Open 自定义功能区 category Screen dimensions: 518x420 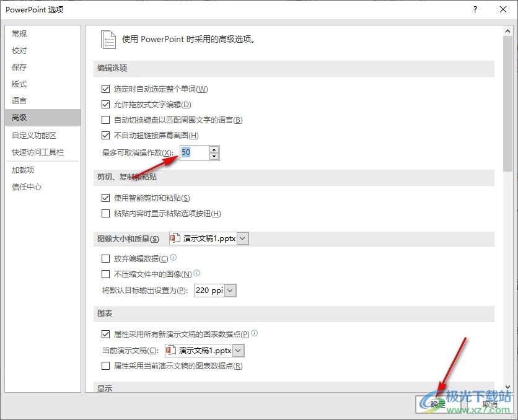pyautogui.click(x=43, y=136)
